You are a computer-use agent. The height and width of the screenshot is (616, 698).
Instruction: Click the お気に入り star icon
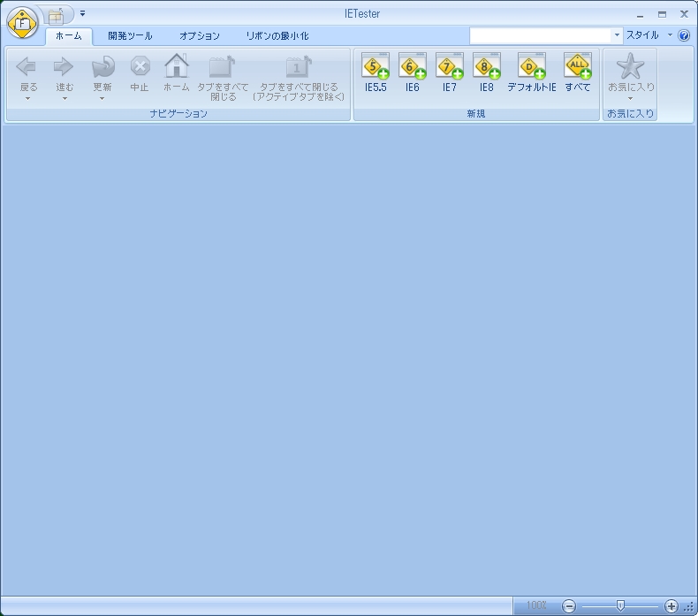click(630, 66)
